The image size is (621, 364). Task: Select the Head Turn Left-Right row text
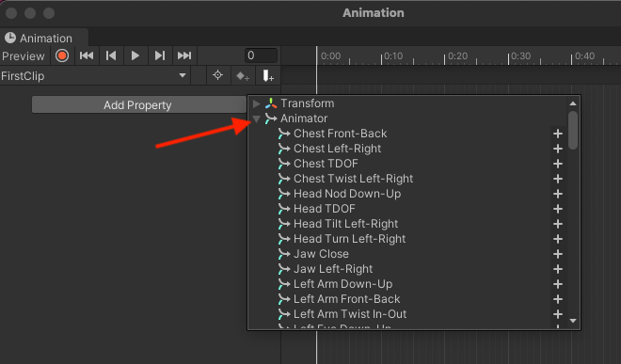point(349,239)
